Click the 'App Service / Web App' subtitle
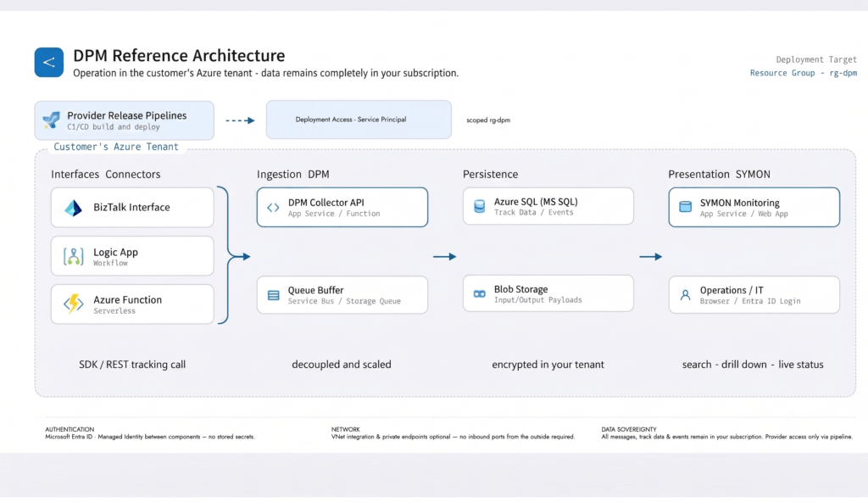The width and height of the screenshot is (868, 502). click(x=743, y=214)
